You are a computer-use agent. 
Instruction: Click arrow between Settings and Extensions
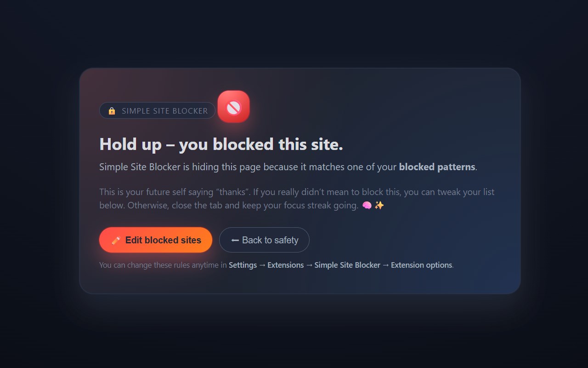tap(262, 265)
